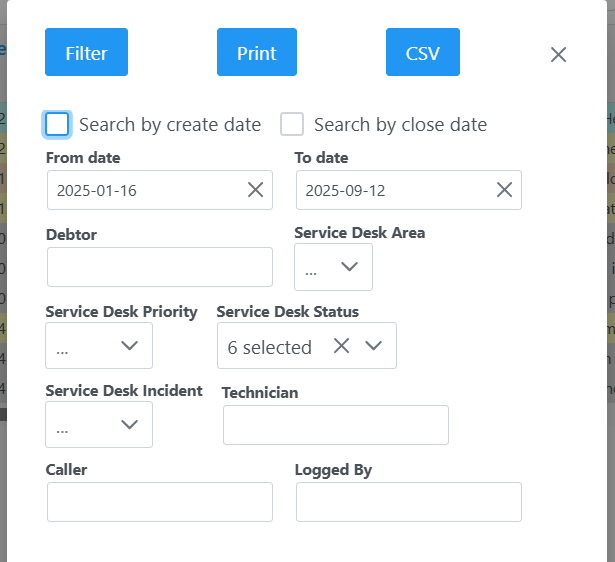Click the '6 selected' status text
Viewport: 615px width, 562px height.
click(270, 347)
